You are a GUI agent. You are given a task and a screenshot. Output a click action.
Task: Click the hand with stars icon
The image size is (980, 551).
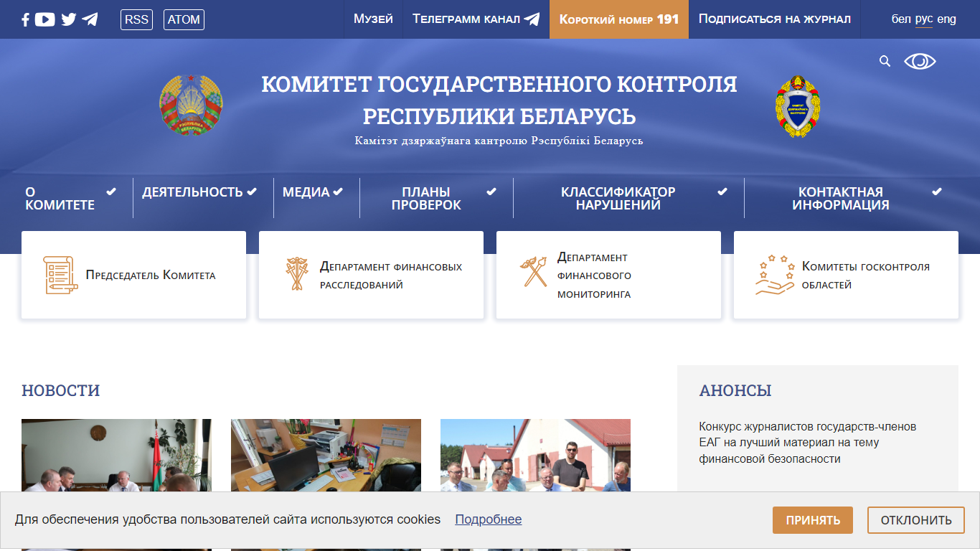click(x=775, y=275)
